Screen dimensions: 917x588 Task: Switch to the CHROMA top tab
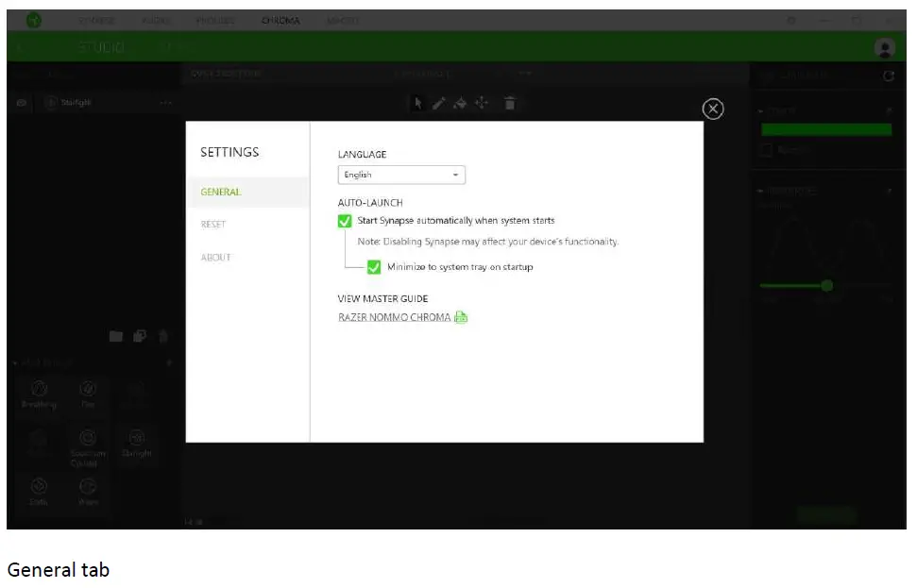click(x=281, y=21)
